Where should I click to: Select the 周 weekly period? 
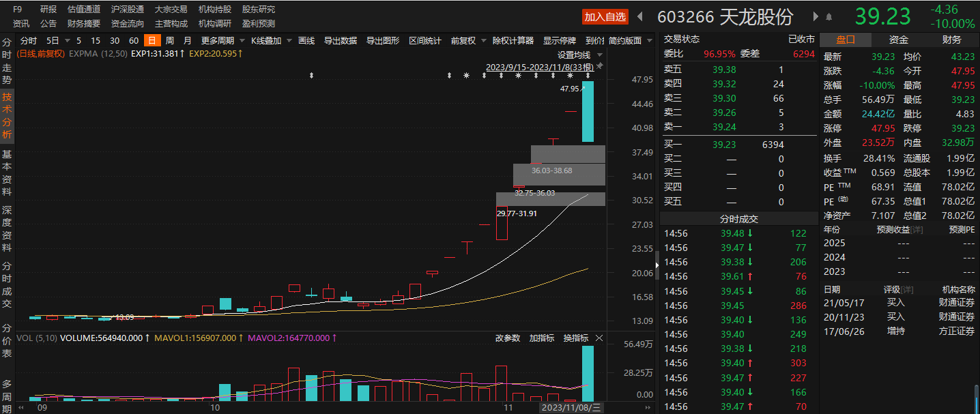(169, 41)
